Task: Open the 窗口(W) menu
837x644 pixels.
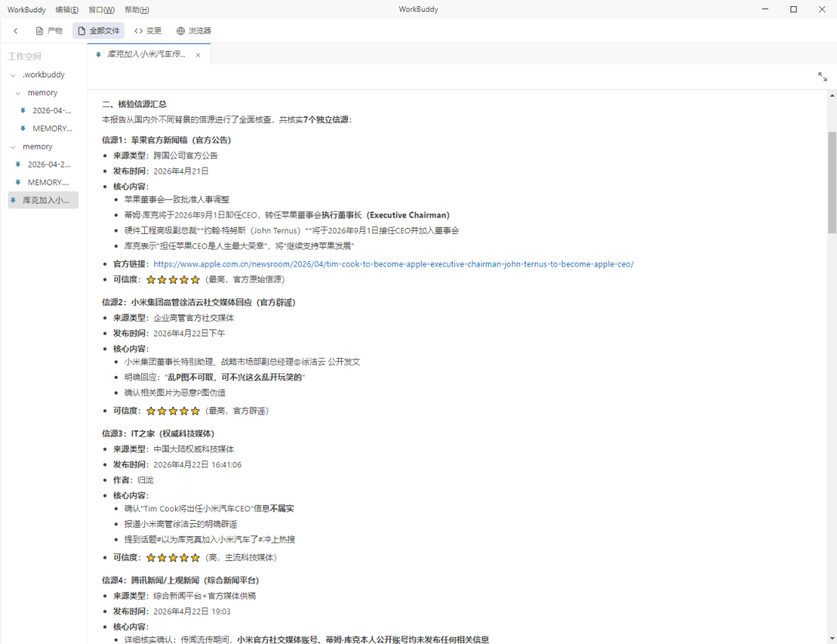Action: 102,9
